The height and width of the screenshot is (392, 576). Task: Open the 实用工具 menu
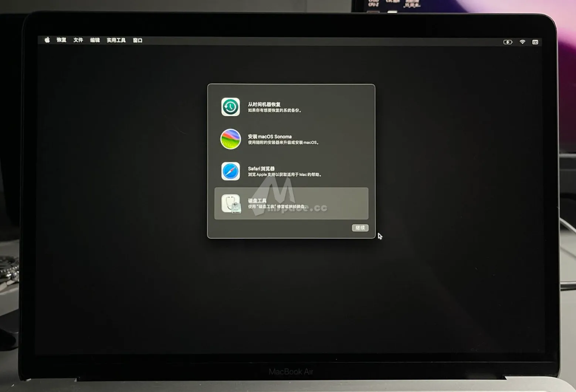point(116,40)
